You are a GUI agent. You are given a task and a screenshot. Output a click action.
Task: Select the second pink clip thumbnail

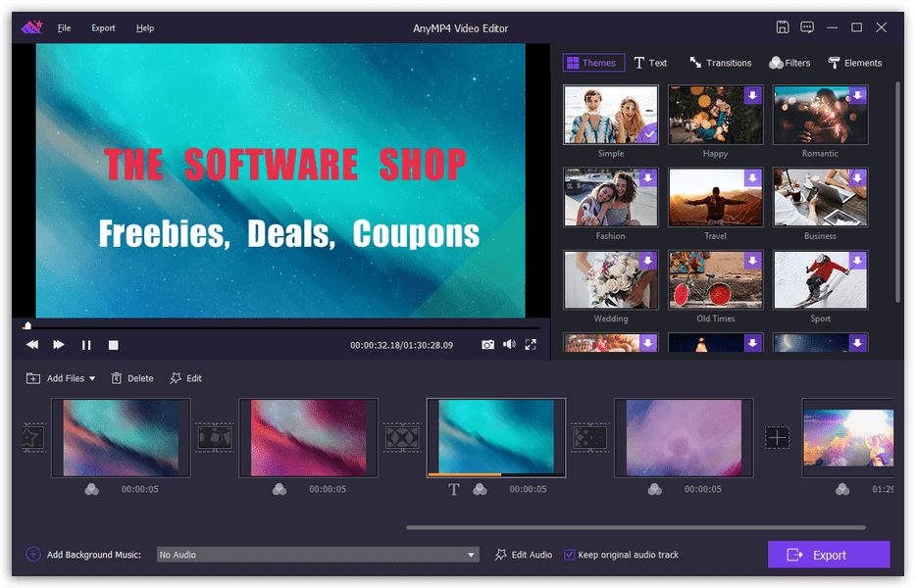pyautogui.click(x=309, y=438)
